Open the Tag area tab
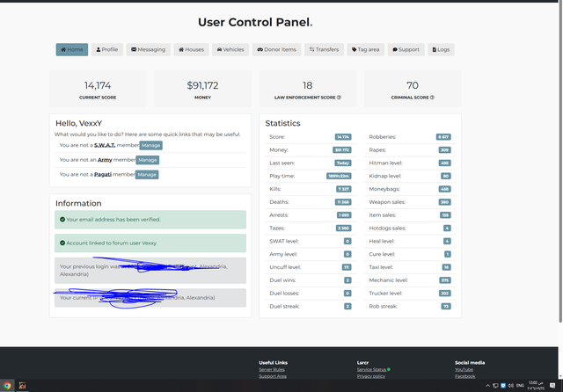 366,49
